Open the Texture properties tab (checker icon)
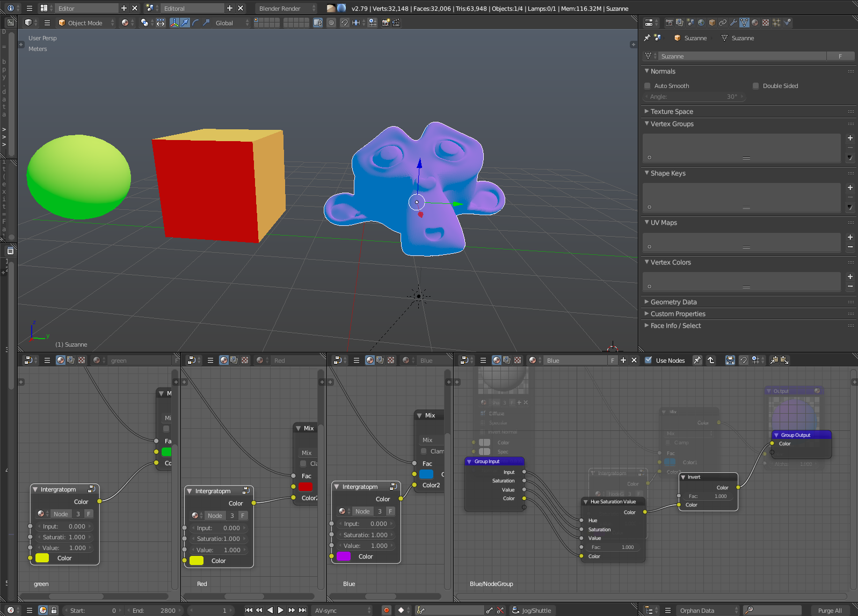The image size is (858, 616). 766,23
